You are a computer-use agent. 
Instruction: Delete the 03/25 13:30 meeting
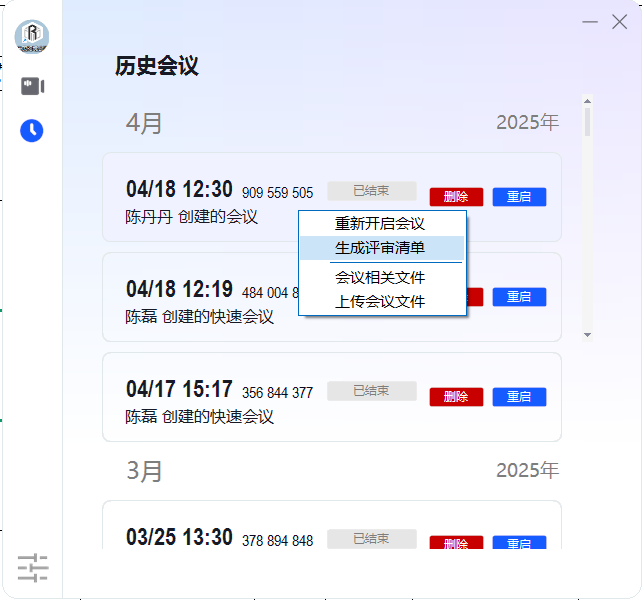(456, 544)
